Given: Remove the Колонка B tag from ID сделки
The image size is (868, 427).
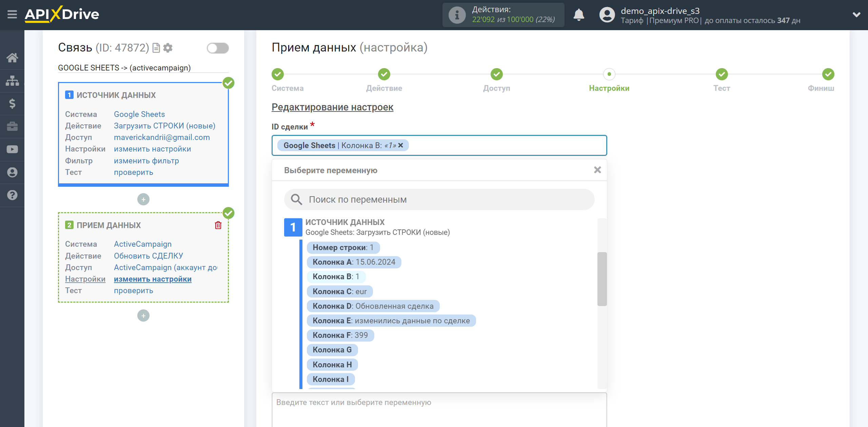Looking at the screenshot, I should (401, 145).
